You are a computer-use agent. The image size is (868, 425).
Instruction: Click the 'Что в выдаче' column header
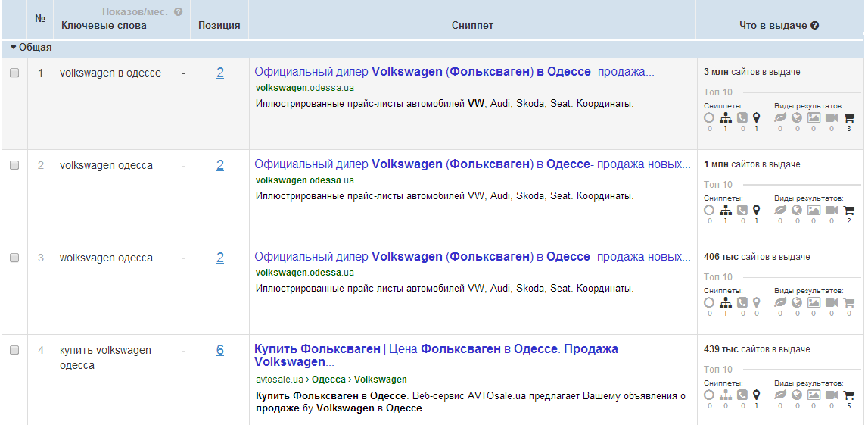pos(773,26)
